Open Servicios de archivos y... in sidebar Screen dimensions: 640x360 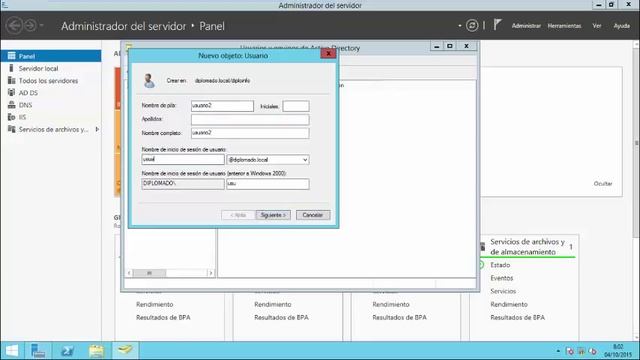[x=53, y=129]
